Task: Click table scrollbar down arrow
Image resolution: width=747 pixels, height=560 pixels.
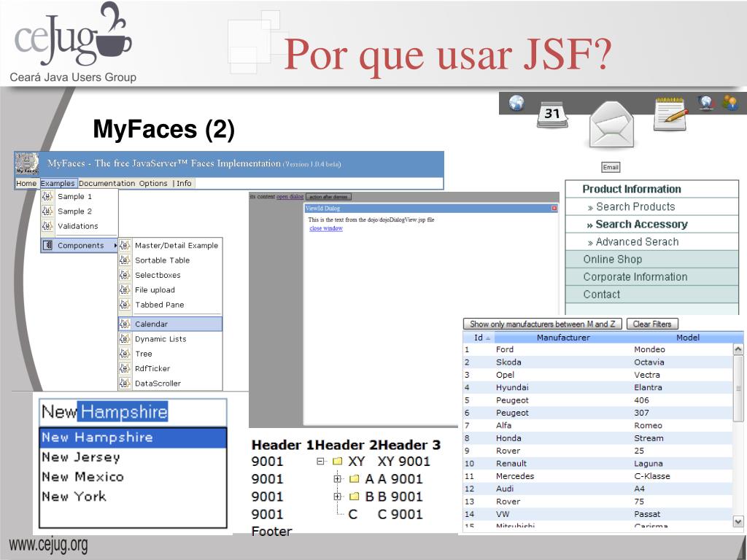Action: pyautogui.click(x=738, y=522)
